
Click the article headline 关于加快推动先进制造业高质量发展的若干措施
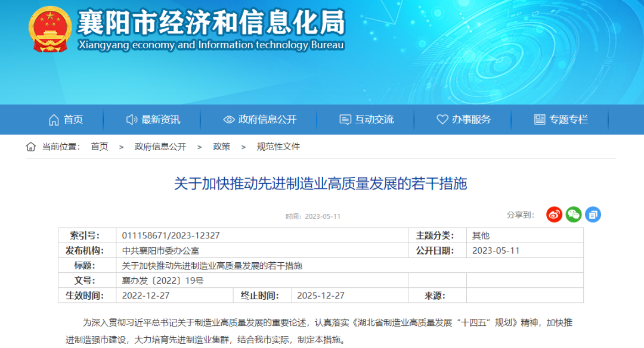[320, 184]
